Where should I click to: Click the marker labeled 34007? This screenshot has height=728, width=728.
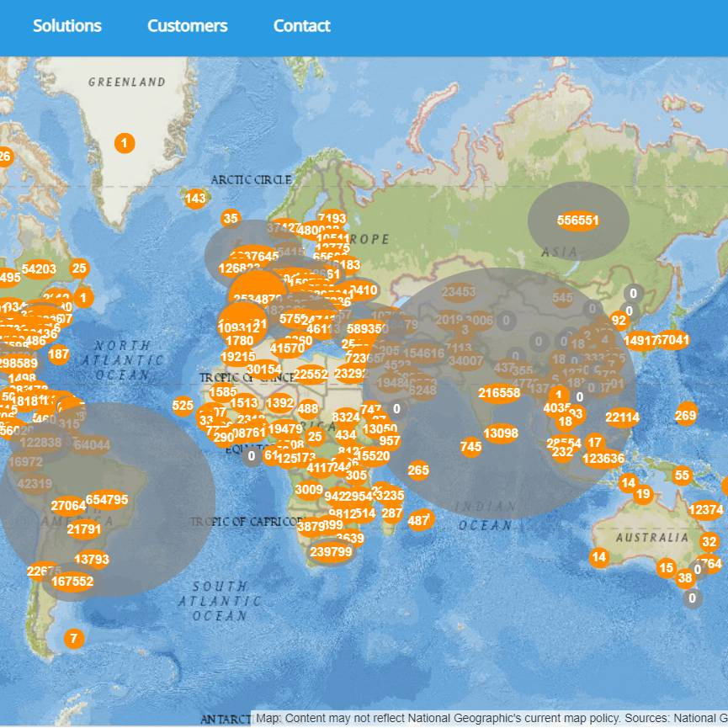(466, 361)
